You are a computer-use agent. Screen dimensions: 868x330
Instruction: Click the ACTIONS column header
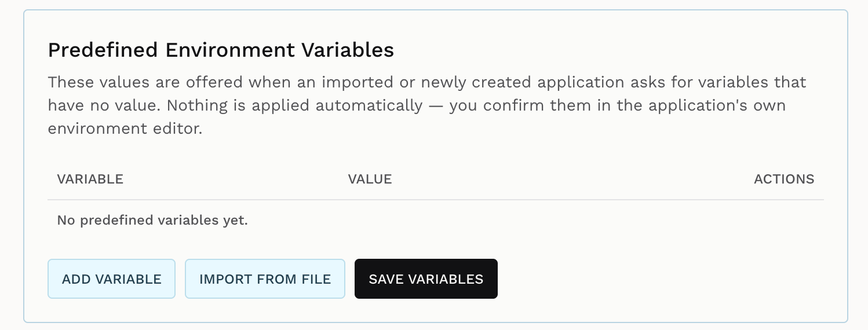(x=784, y=179)
